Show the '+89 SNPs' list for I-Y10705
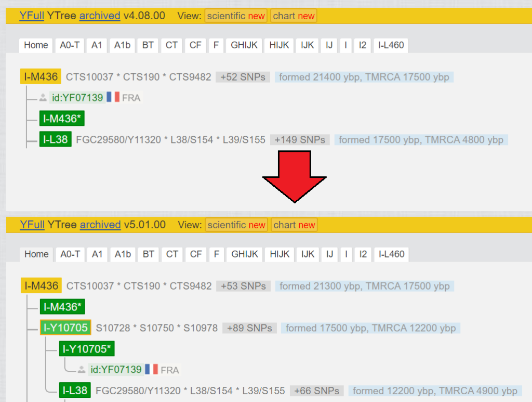 [250, 328]
